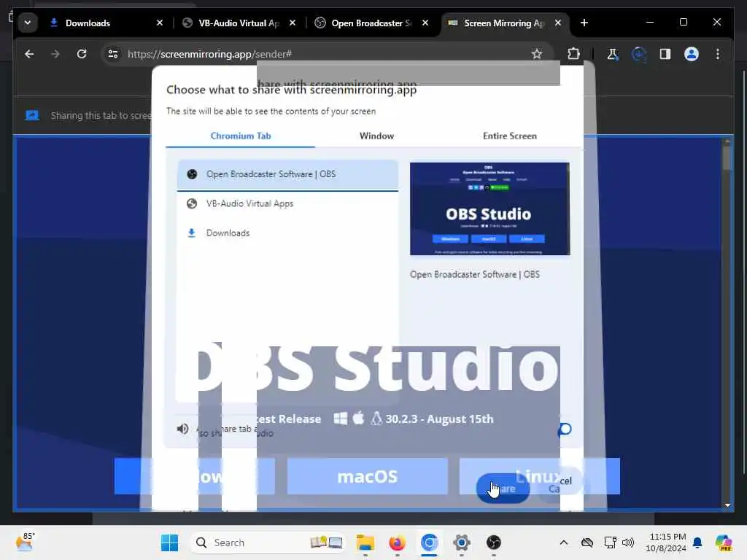Toggle the also share tab audio switch
The width and height of the screenshot is (747, 560).
pos(565,429)
